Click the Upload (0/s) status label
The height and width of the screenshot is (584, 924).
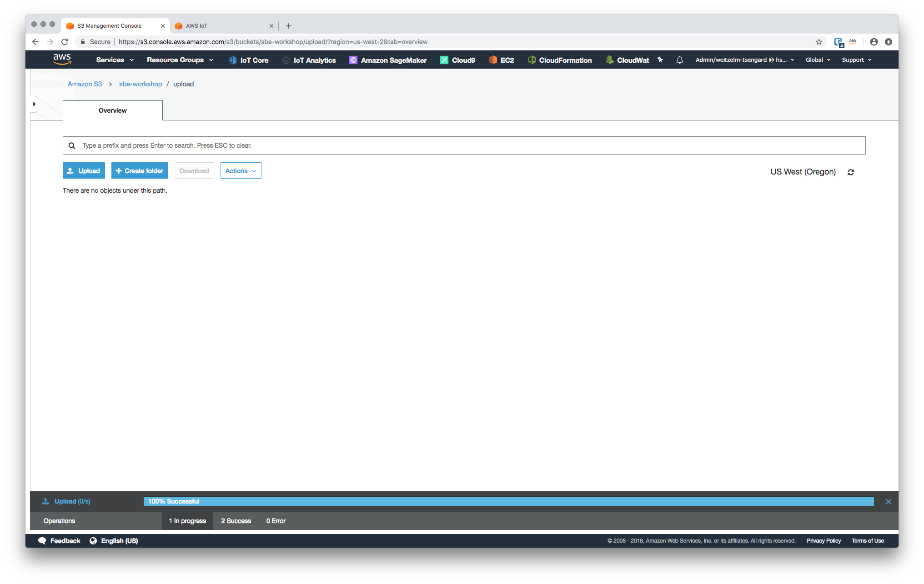[72, 501]
